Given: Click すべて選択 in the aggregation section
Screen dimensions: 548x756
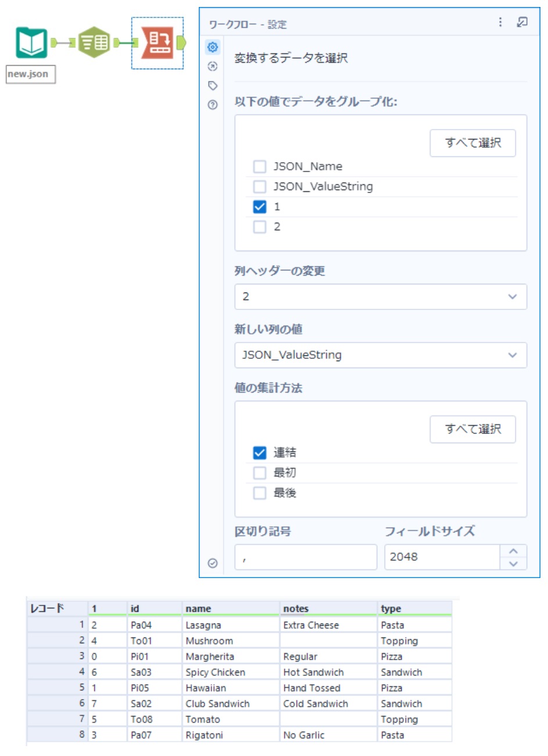Looking at the screenshot, I should (x=473, y=429).
